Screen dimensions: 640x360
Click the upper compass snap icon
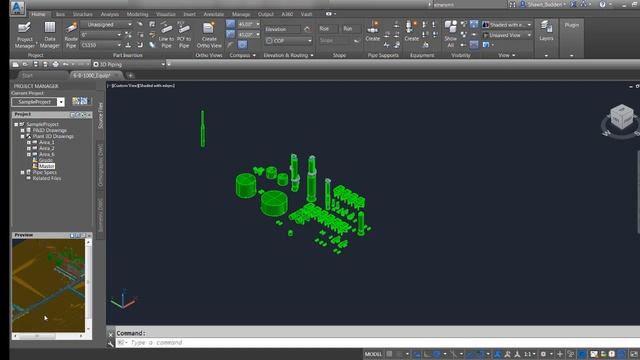pos(231,24)
